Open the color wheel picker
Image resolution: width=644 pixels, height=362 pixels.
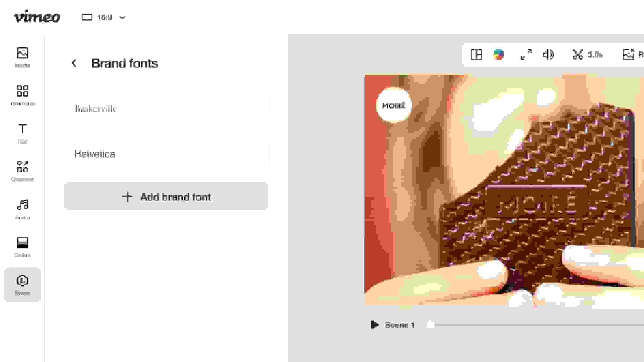(x=499, y=55)
